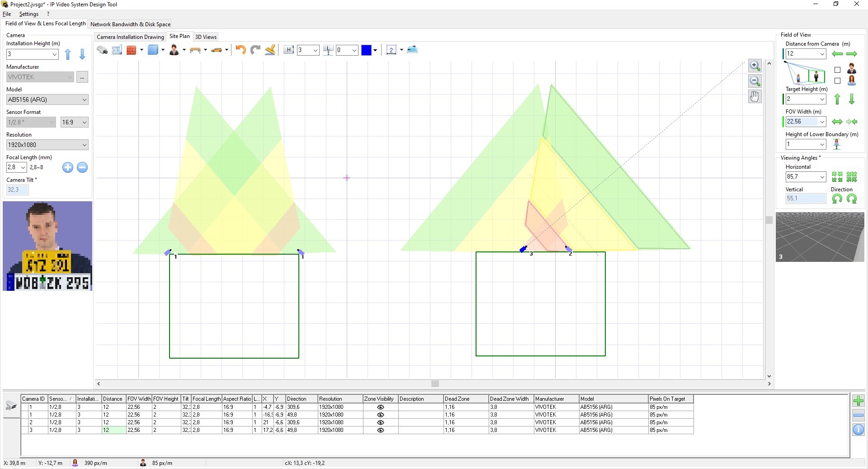The width and height of the screenshot is (868, 469).
Task: Add a new camera row with plus
Action: [x=858, y=401]
